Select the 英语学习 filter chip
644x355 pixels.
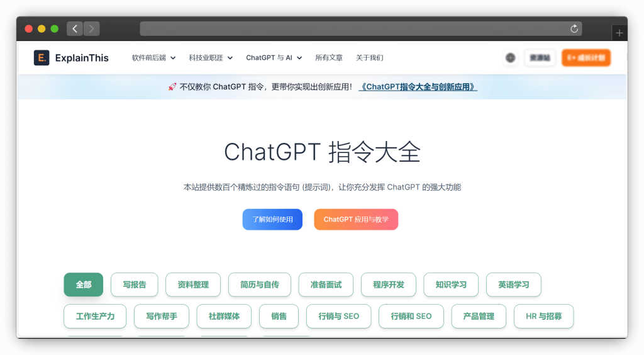tap(514, 285)
